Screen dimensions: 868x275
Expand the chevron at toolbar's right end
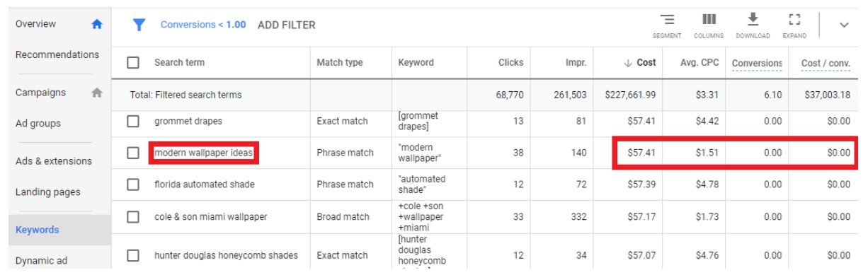(844, 25)
